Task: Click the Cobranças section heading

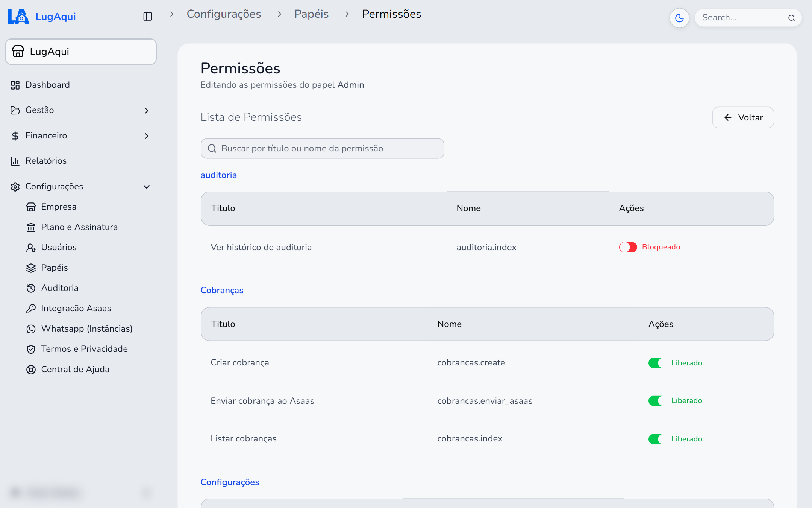Action: pos(222,290)
